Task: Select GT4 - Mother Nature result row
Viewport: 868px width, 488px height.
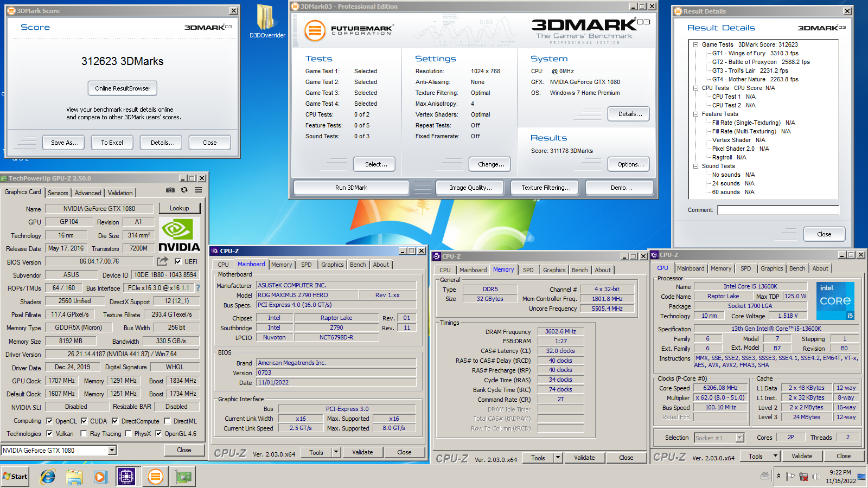Action: (755, 79)
